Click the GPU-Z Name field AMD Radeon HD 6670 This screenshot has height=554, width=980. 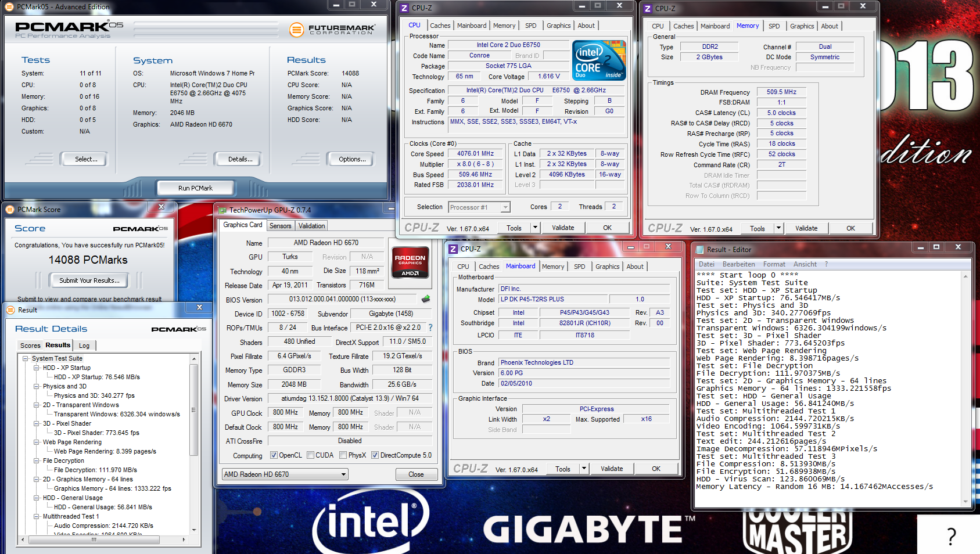point(326,243)
